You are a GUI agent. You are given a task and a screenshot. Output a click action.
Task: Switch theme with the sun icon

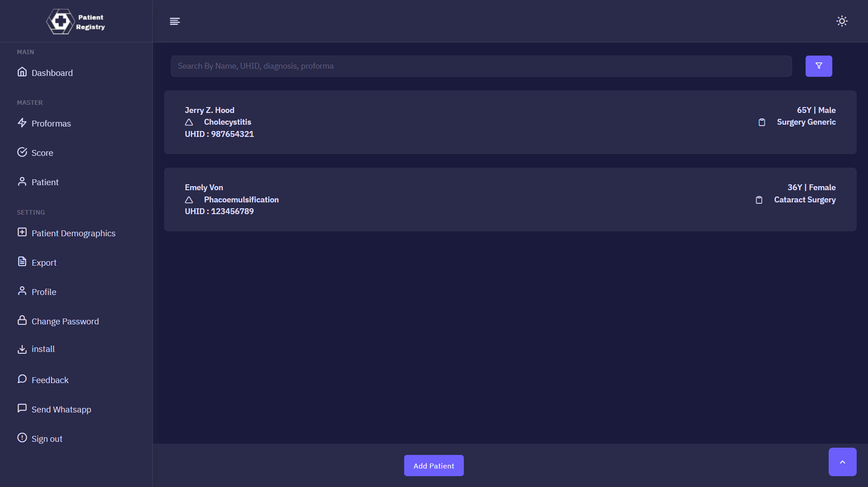[841, 21]
